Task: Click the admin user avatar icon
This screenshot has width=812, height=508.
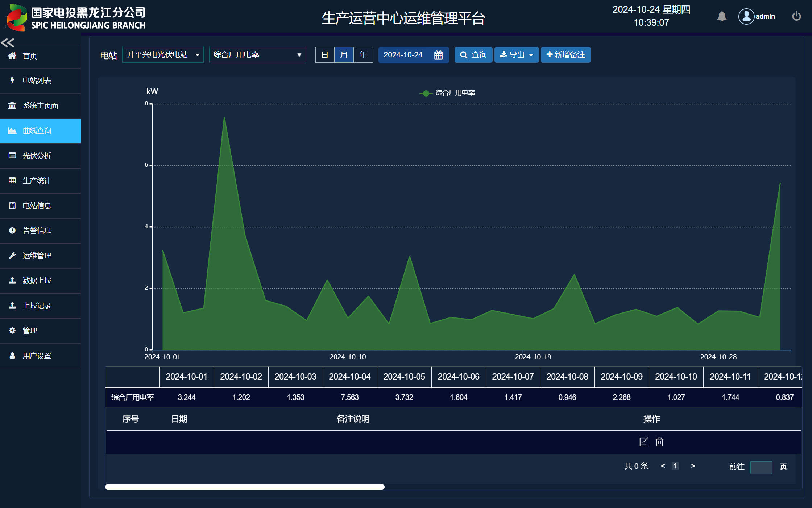Action: coord(746,16)
